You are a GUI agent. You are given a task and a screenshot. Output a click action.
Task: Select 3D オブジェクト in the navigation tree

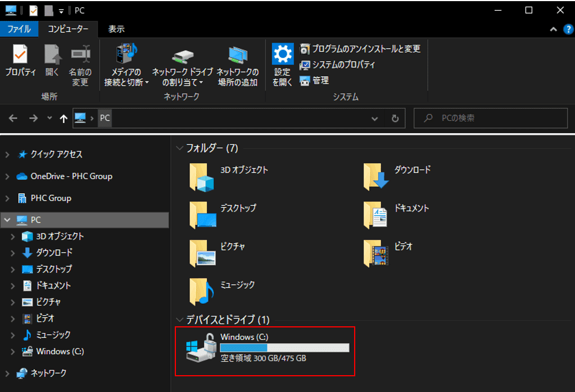(60, 236)
